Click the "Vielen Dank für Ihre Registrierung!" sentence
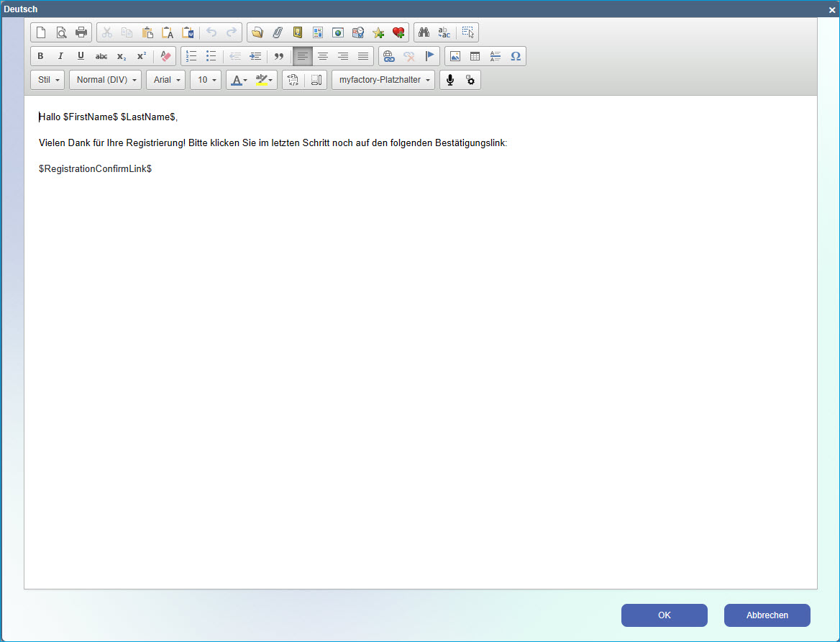This screenshot has width=840, height=642. coord(112,143)
